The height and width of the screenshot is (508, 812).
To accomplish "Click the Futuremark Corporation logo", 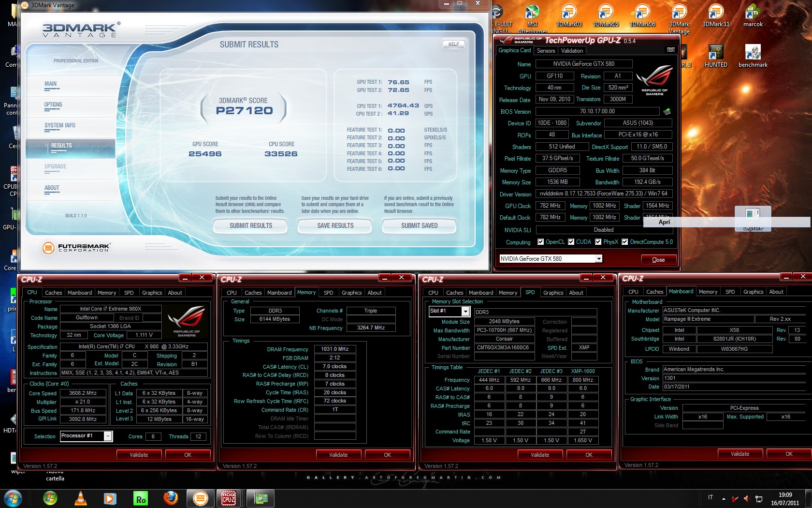I will 76,248.
